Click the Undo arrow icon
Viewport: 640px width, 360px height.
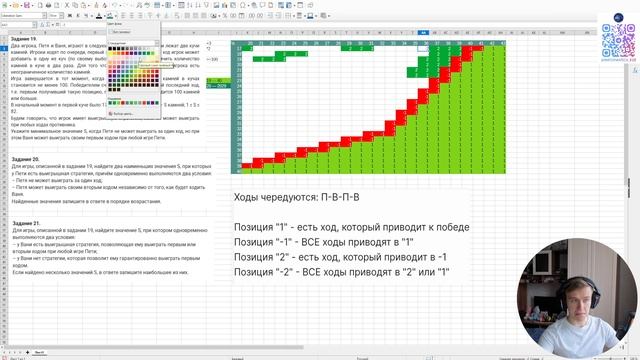114,5
